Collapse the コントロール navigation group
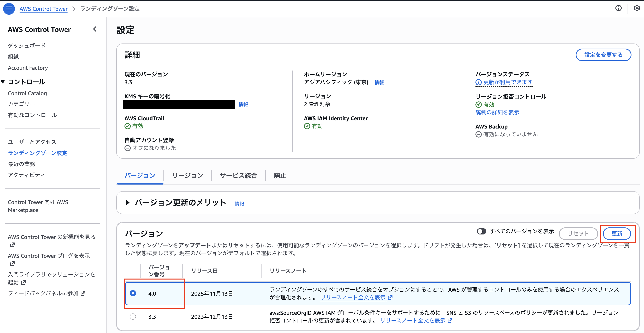The width and height of the screenshot is (644, 333). (3, 82)
